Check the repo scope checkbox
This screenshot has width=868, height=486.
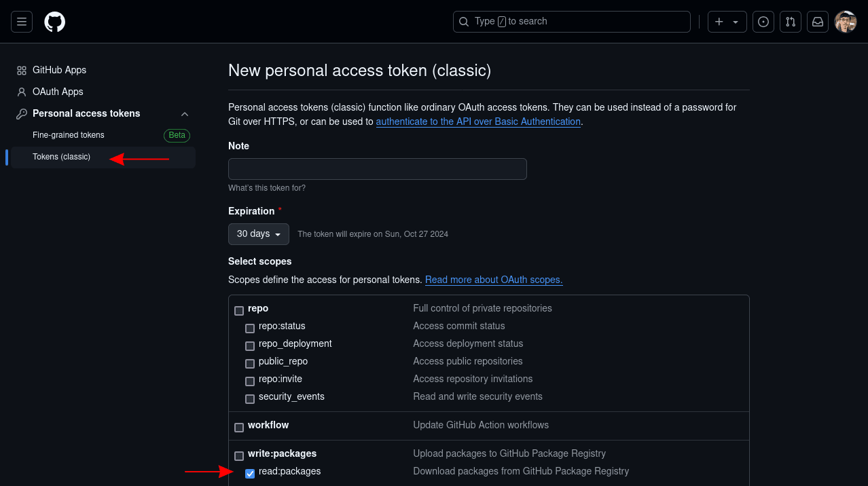tap(239, 311)
